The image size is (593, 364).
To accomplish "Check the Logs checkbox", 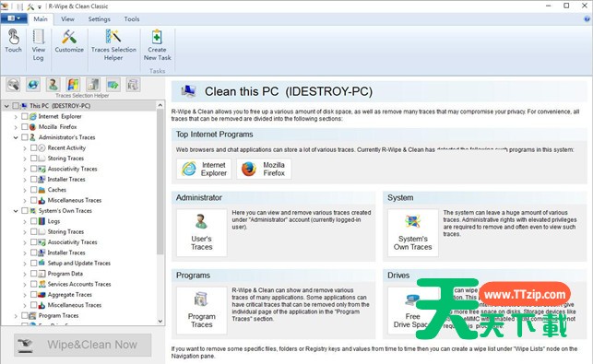I will coord(33,221).
